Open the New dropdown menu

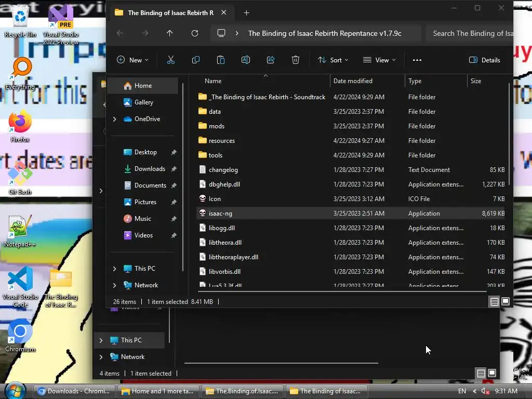pyautogui.click(x=132, y=60)
